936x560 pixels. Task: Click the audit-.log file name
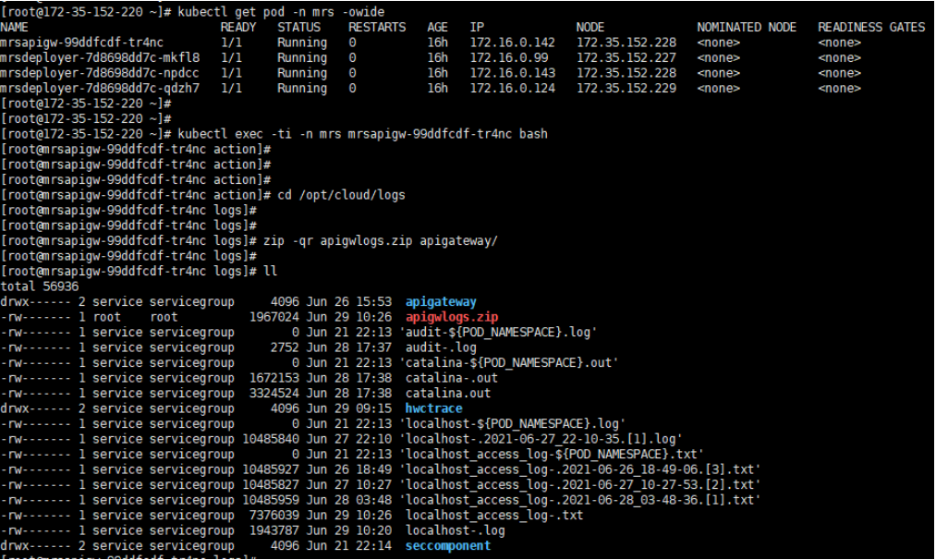pos(441,347)
